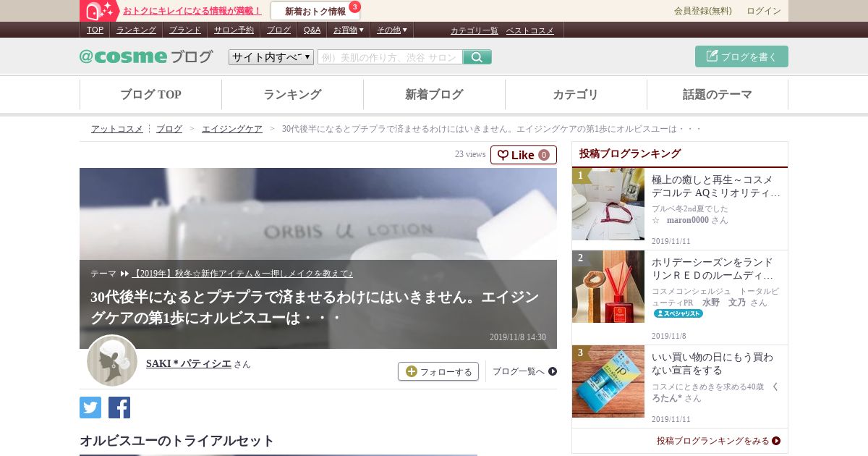Screen dimensions: 868x456
Task: Click the 水野 文乃 author name
Action: [x=726, y=303]
